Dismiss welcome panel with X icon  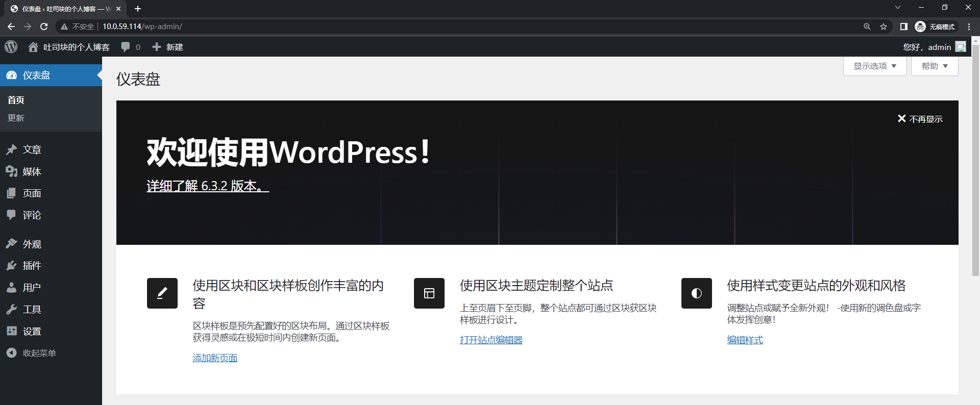click(x=902, y=119)
